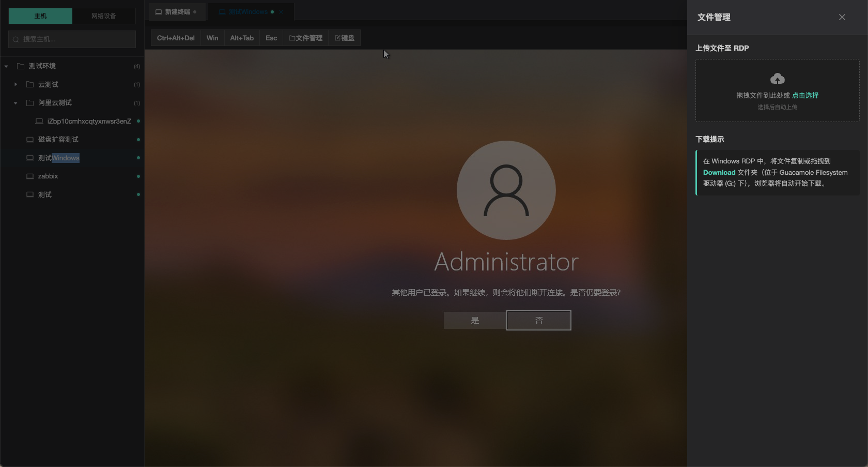This screenshot has height=467, width=868.
Task: Click the (1) count next to 阿里云测试
Action: click(x=137, y=103)
